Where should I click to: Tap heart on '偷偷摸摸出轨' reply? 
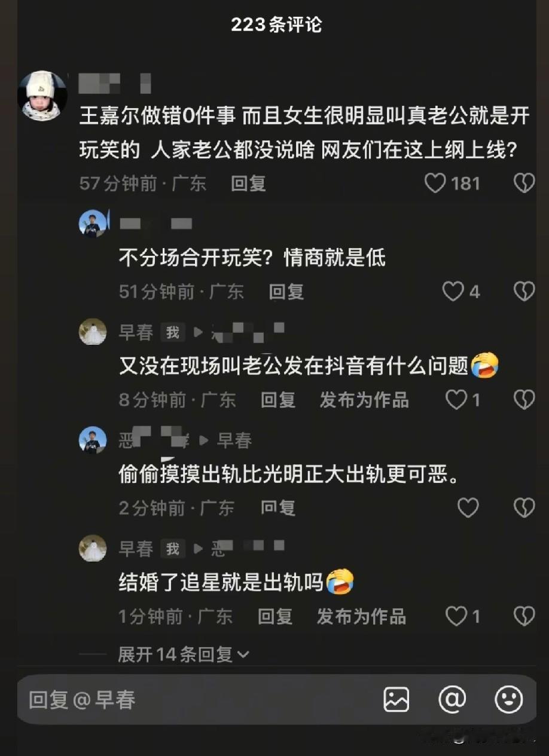tap(468, 508)
